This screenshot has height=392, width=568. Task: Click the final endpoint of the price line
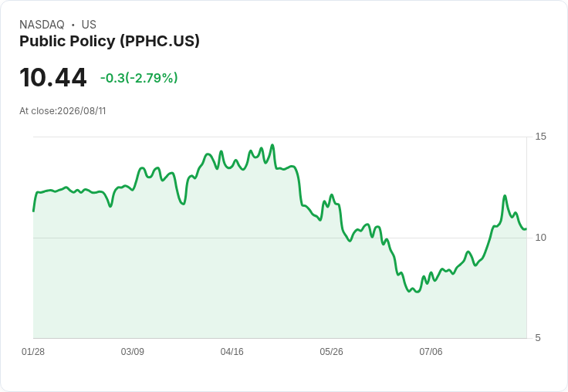526,228
